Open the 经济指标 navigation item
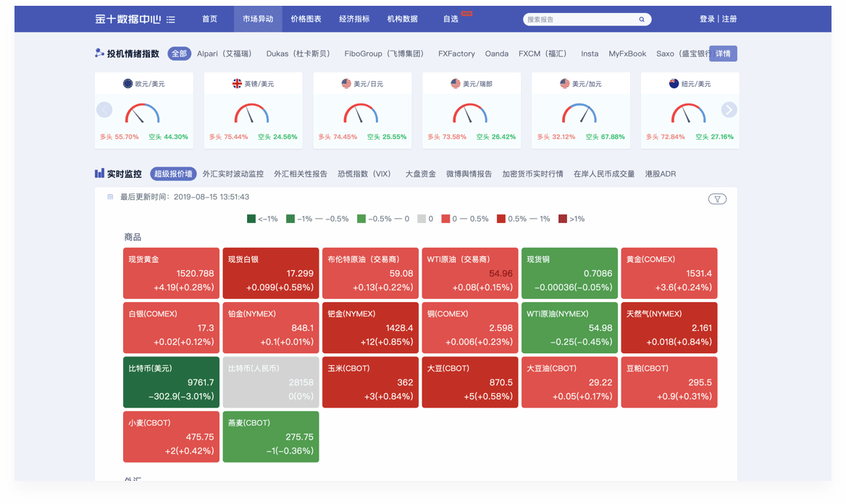Screen dimensions: 846x504 (354, 19)
